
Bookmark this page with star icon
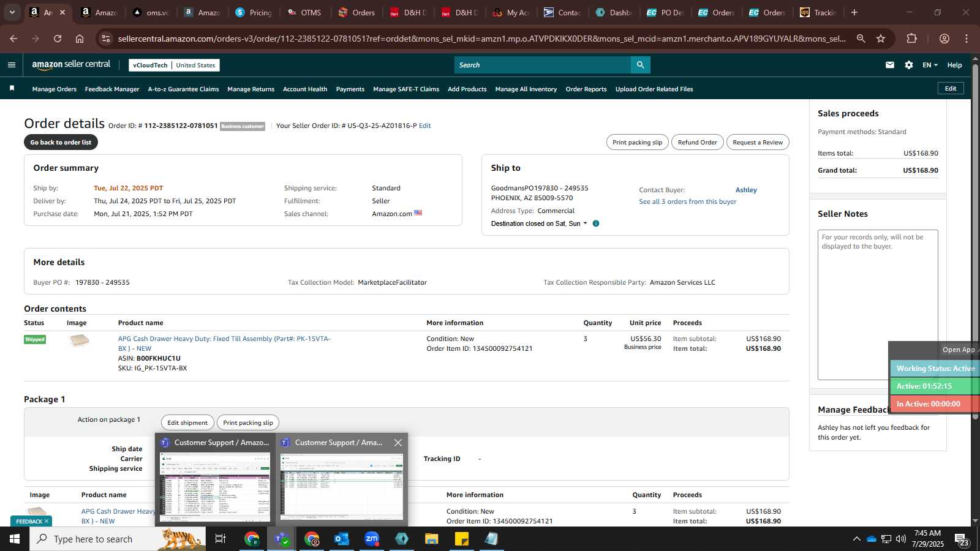click(881, 39)
